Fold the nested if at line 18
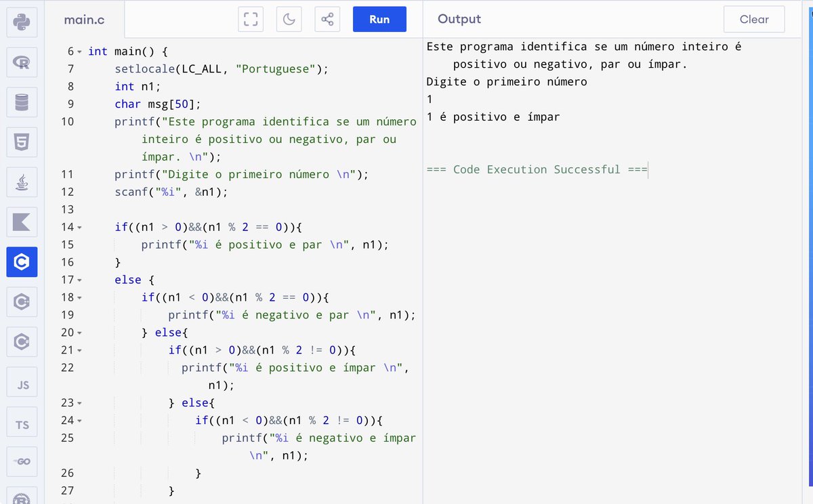Screen dimensions: 813x504 [80, 297]
